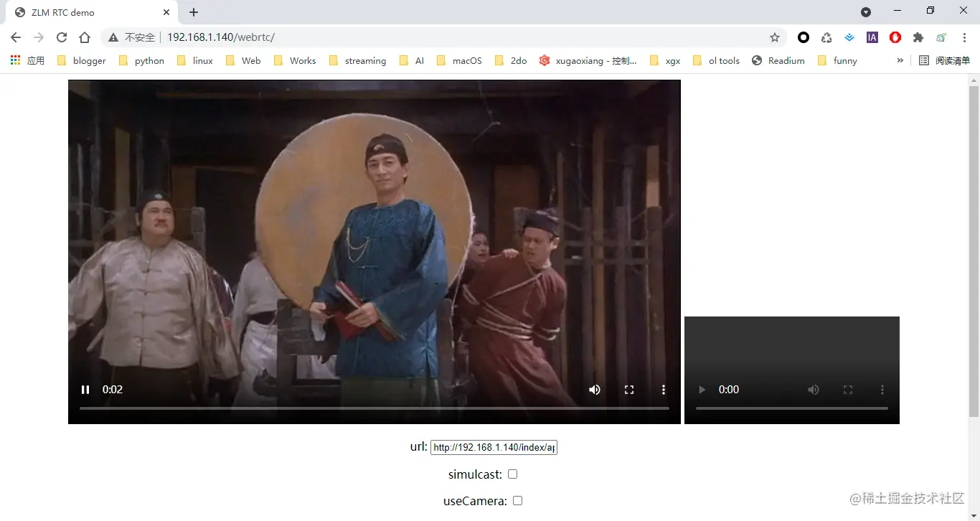Screen dimensions: 980x521
Task: Enable the simulcast checkbox
Action: coord(512,474)
